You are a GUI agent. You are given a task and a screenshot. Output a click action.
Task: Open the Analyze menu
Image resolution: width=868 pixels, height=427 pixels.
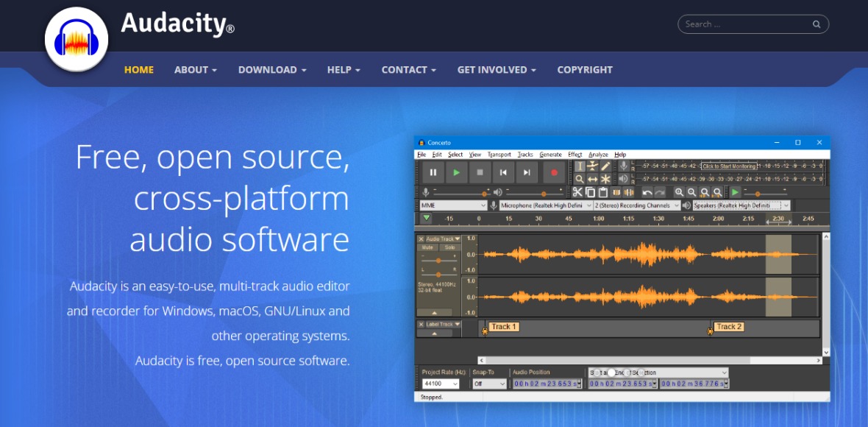599,155
